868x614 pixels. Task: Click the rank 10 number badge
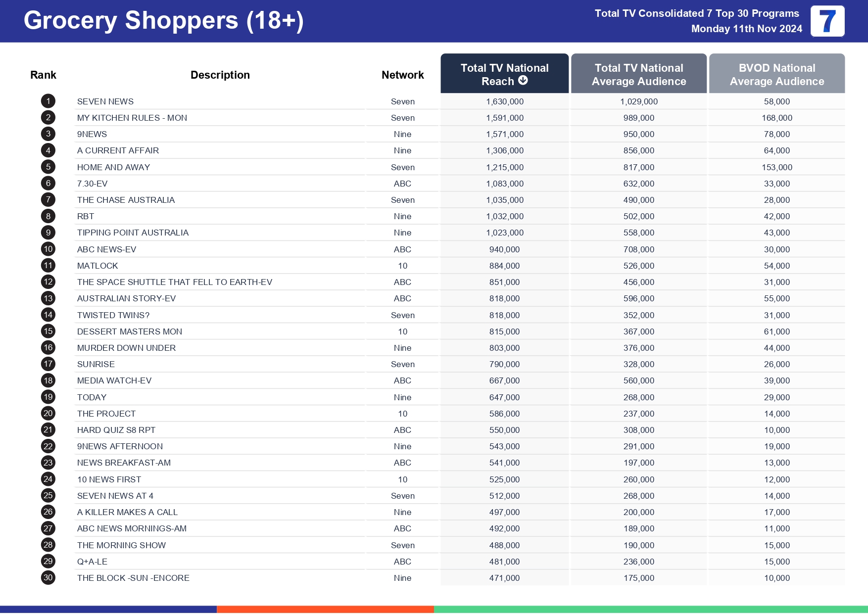coord(48,249)
